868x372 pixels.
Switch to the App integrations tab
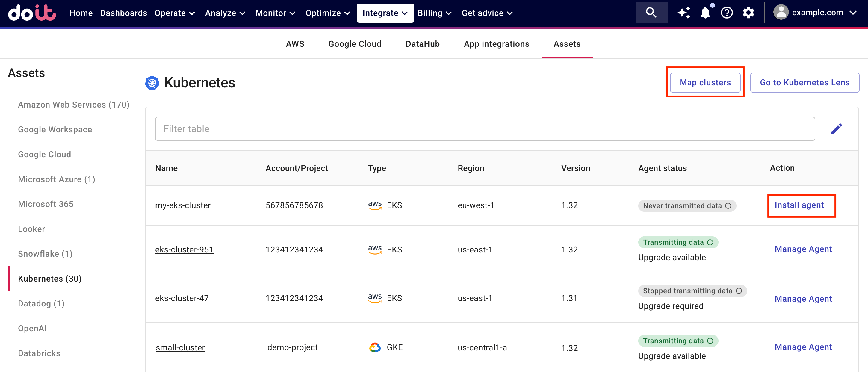pos(496,44)
